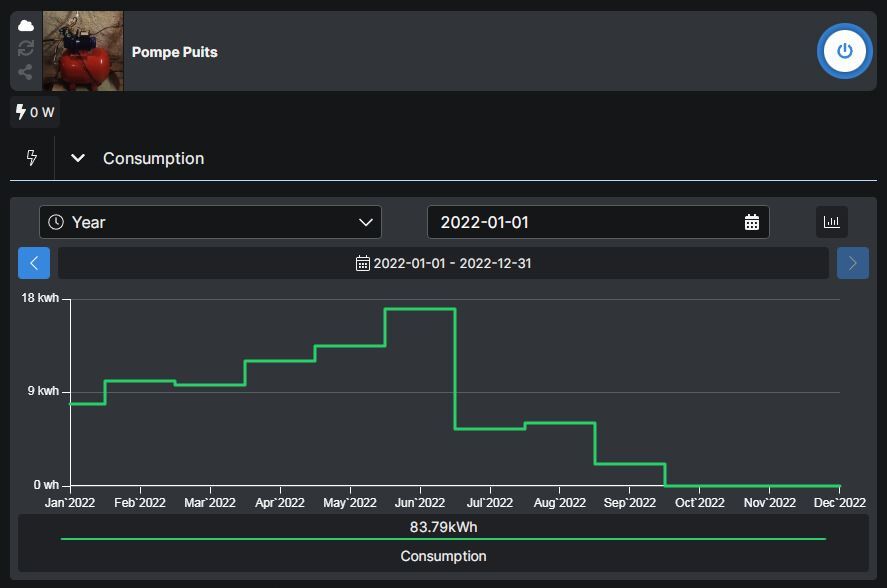Click the June 2022 peak on chart
Screen dimensions: 887x588
coord(420,309)
